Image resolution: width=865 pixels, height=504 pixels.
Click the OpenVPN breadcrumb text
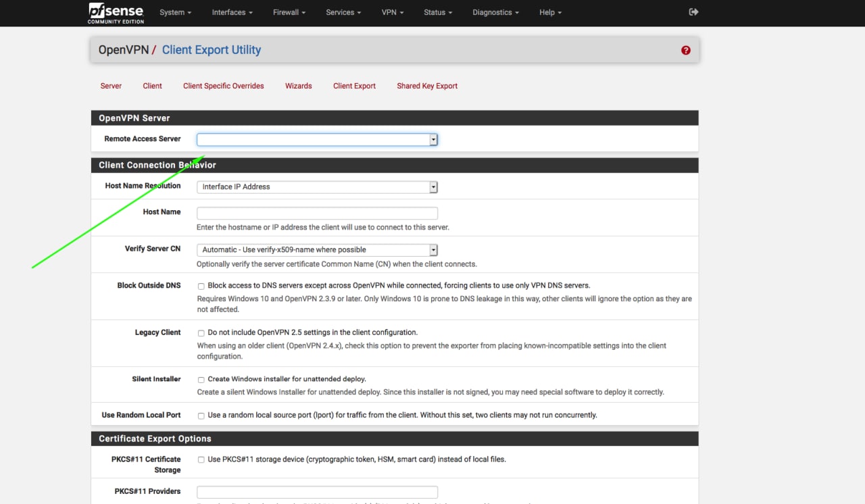(124, 50)
